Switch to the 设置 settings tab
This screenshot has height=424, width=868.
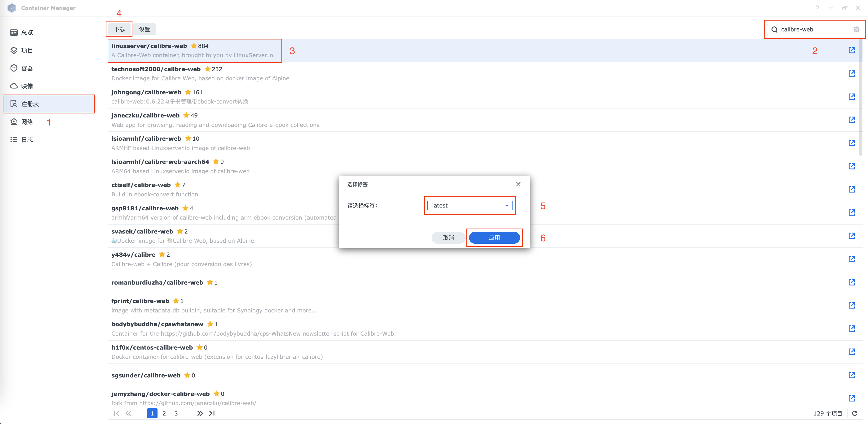(144, 29)
